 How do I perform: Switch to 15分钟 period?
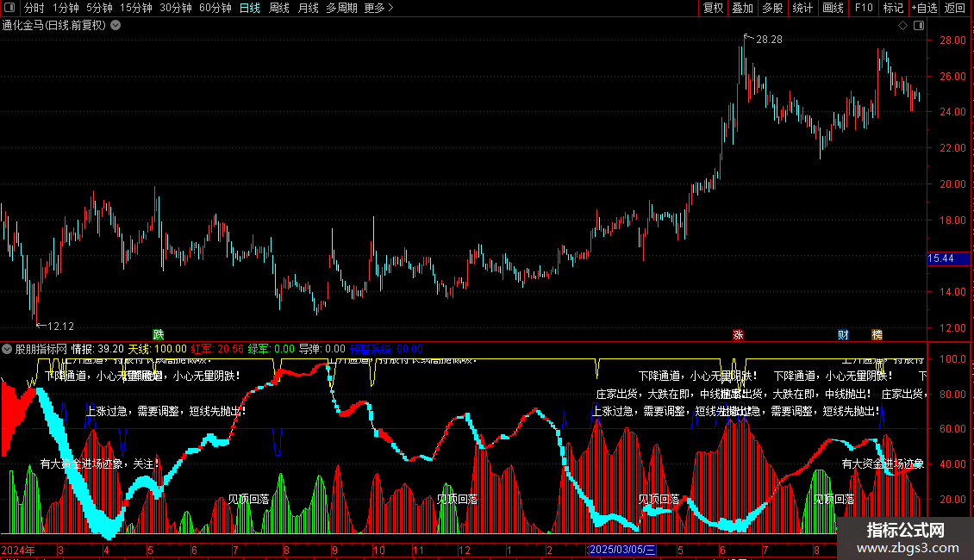[x=136, y=8]
